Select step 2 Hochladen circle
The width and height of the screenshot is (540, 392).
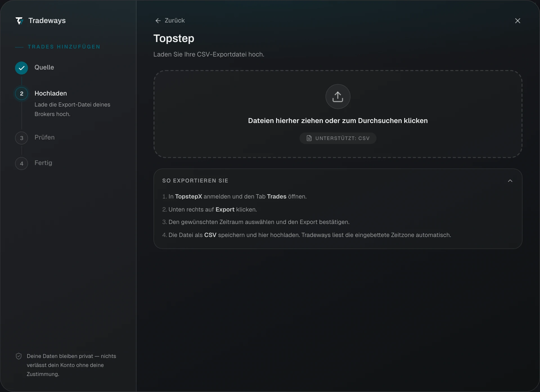click(x=22, y=94)
